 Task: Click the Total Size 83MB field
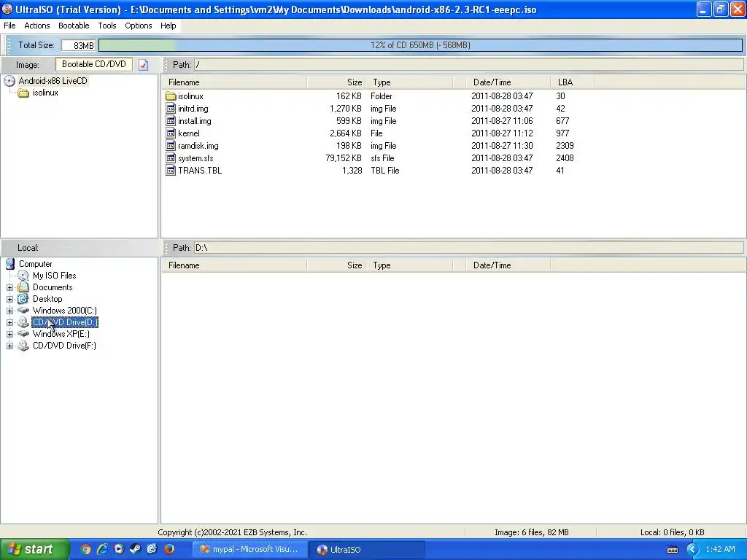point(78,45)
